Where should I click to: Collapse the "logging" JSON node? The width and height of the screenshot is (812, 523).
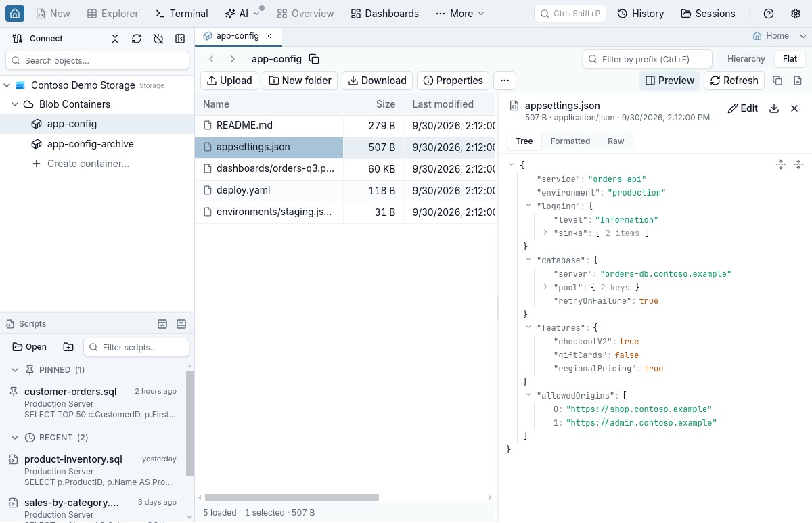pos(528,206)
